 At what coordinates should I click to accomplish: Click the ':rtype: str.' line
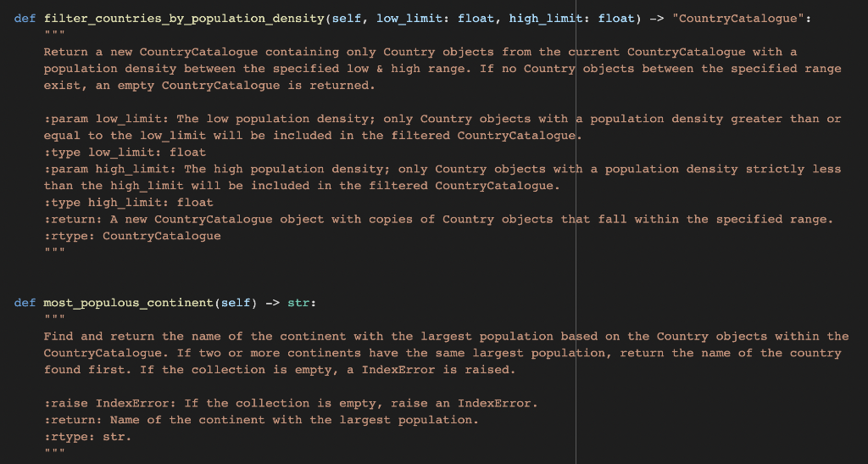(88, 437)
